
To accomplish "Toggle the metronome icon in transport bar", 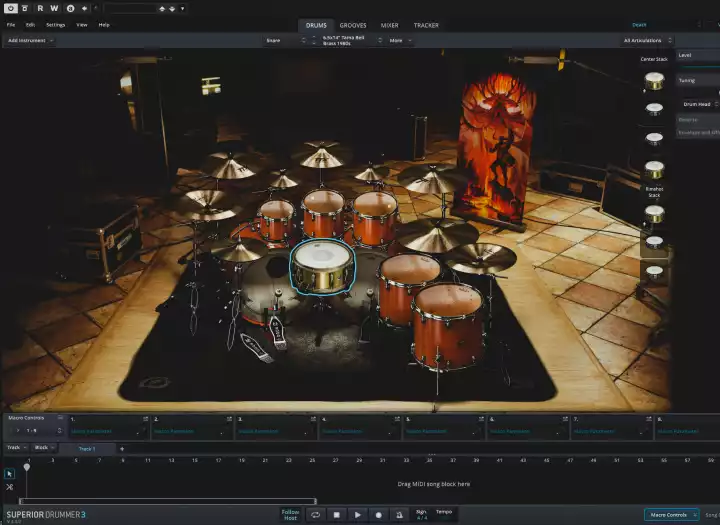I will [x=399, y=514].
